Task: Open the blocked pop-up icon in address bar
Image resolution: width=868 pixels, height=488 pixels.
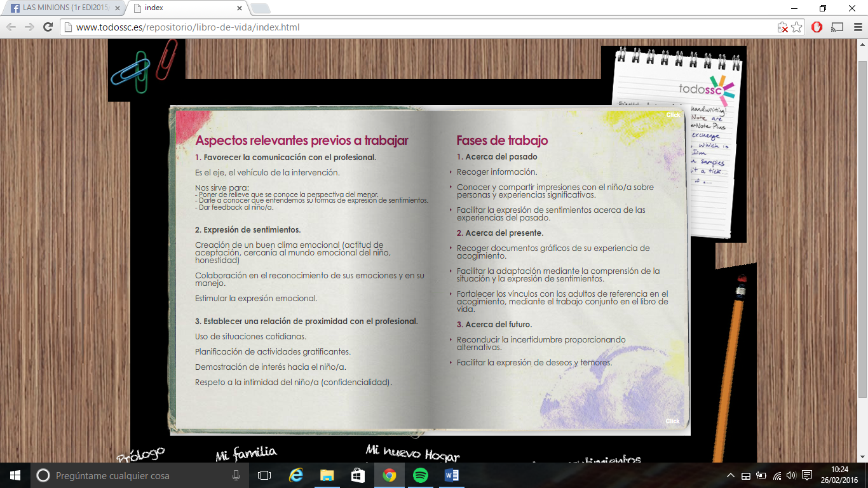Action: coord(783,27)
